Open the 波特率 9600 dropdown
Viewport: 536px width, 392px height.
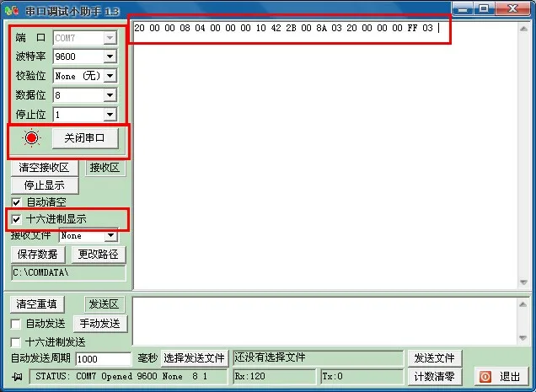tap(110, 56)
